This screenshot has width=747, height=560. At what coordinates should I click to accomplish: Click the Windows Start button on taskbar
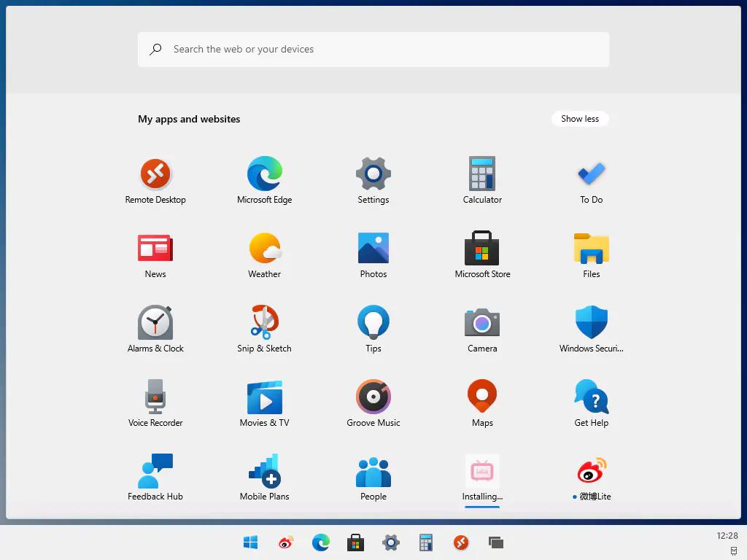(251, 542)
